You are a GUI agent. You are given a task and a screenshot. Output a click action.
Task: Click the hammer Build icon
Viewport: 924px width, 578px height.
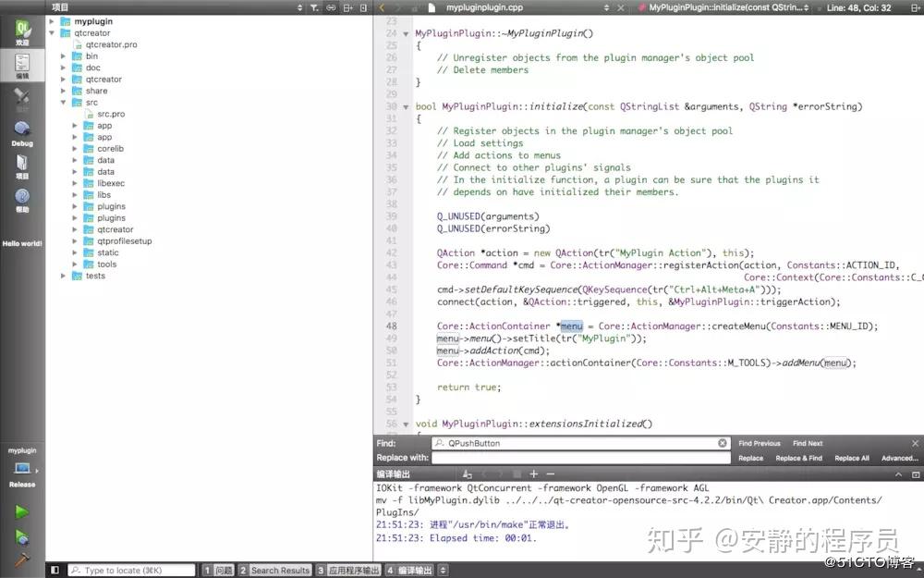[x=22, y=560]
